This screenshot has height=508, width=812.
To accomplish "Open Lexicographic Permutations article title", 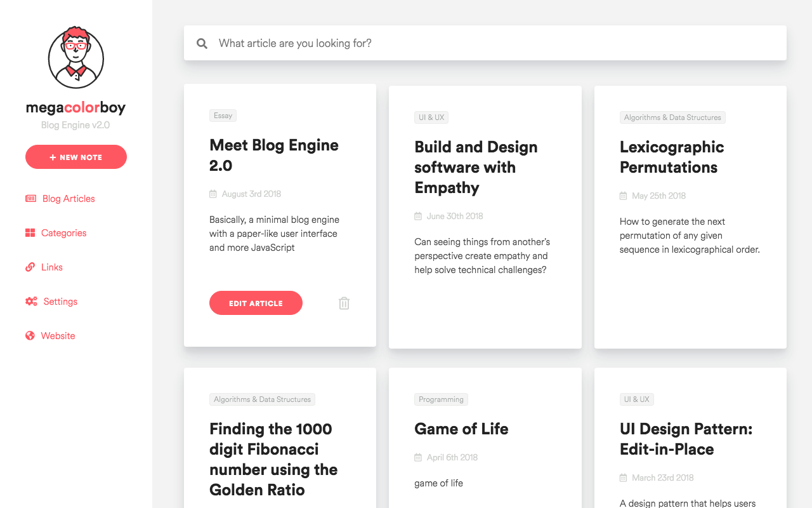I will click(x=672, y=157).
